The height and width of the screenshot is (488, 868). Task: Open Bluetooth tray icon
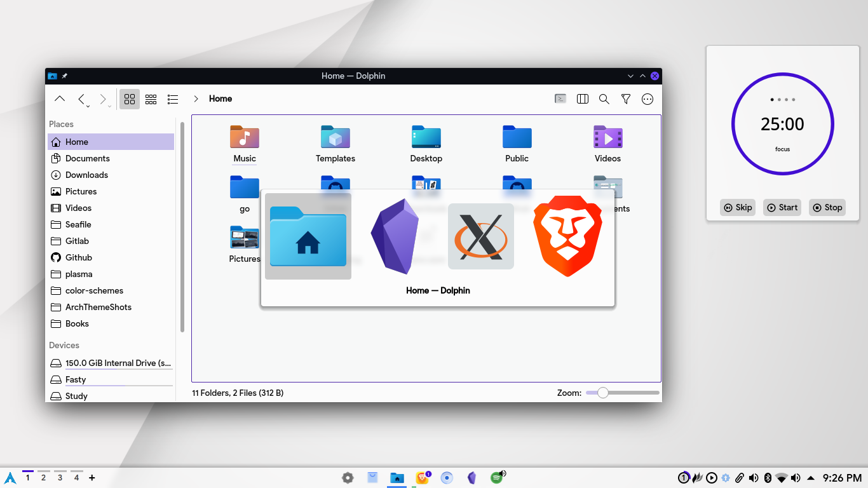(x=768, y=478)
